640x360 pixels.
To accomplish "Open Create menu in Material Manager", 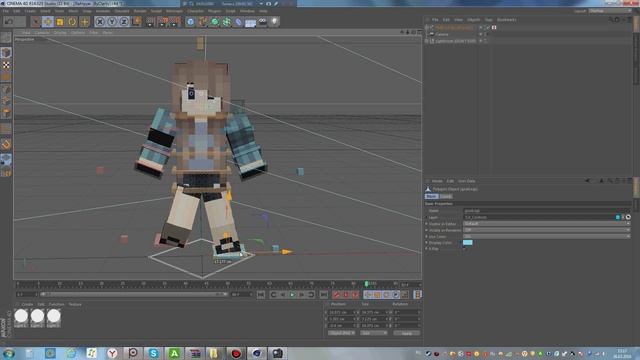I will [27, 304].
